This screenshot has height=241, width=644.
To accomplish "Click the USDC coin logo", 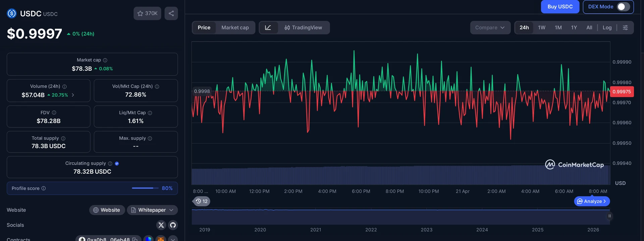I will point(12,13).
